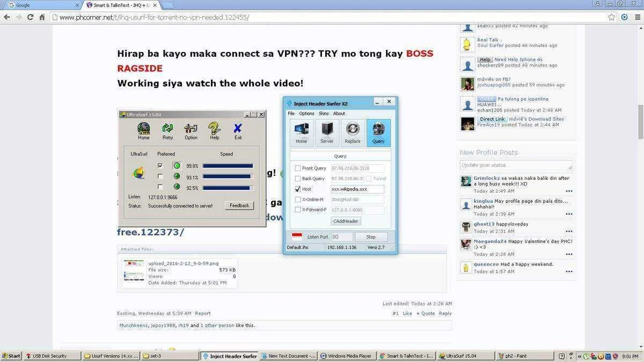Select the Smart & TalknText browser tab
This screenshot has width=644, height=362.
click(x=121, y=5)
